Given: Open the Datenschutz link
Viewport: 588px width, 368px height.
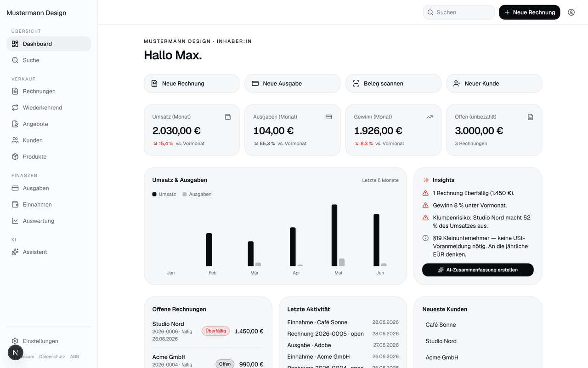Looking at the screenshot, I should tap(52, 356).
